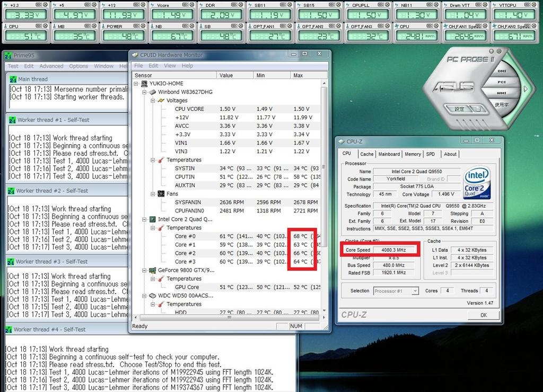Screen dimensions: 543x392
Task: Click the Max column header in Hardware Monitor
Action: (x=309, y=75)
